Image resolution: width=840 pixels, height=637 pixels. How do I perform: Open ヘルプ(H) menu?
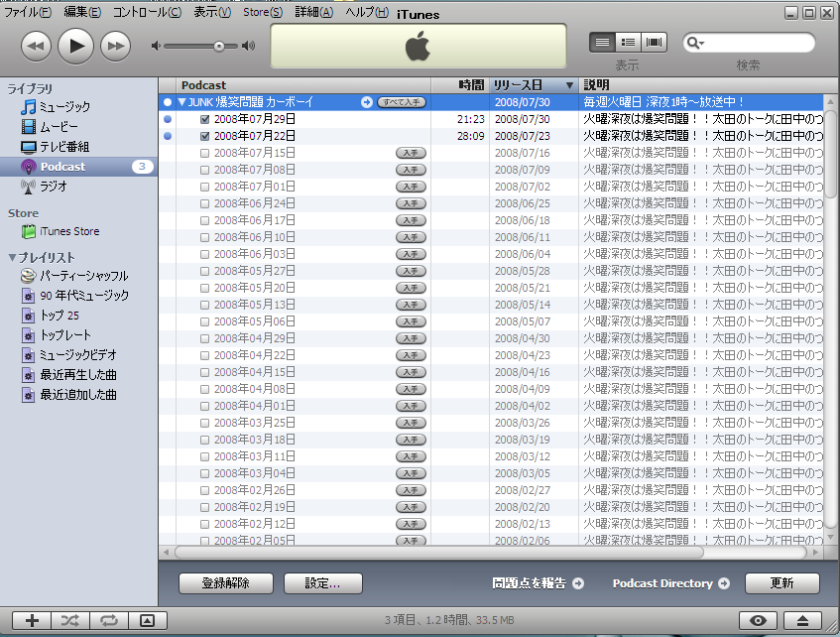(x=367, y=12)
